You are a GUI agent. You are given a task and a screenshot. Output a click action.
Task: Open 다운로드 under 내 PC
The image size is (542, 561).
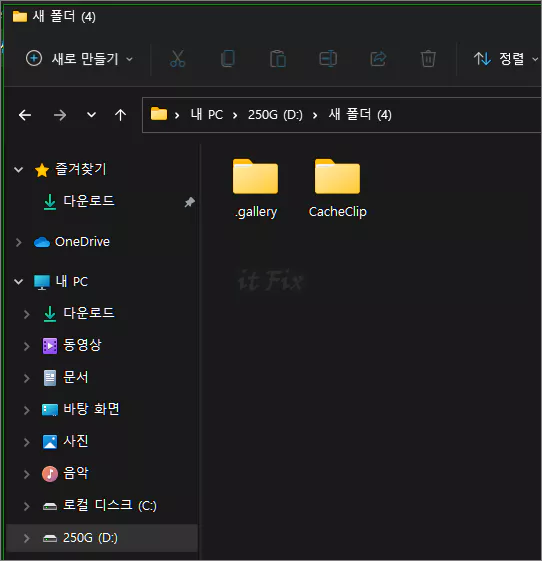89,313
